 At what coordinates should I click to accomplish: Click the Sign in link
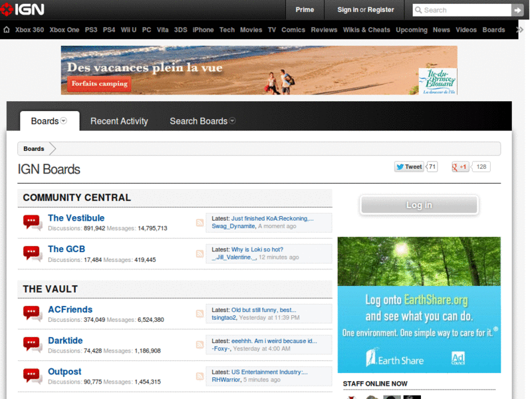[348, 10]
